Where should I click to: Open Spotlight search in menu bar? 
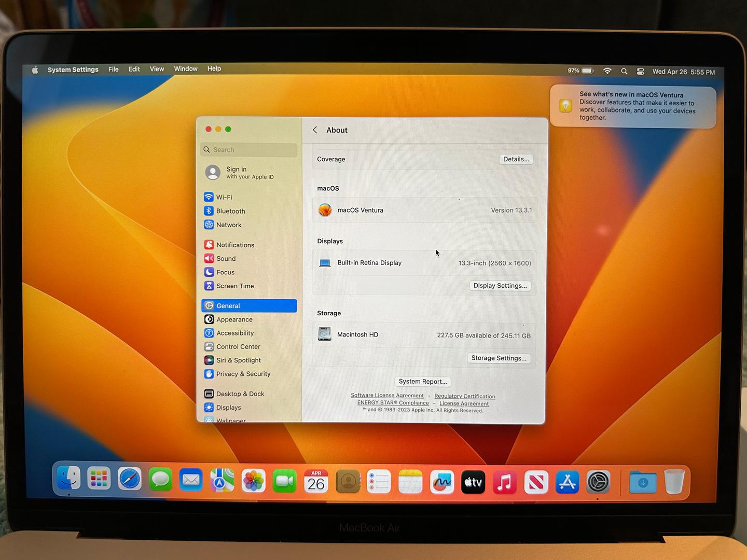[624, 72]
